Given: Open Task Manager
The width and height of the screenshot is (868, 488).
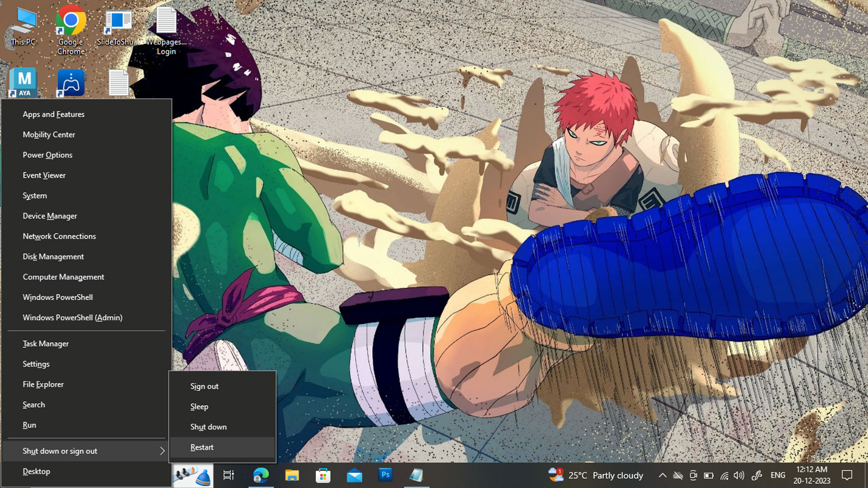Looking at the screenshot, I should 87,343.
